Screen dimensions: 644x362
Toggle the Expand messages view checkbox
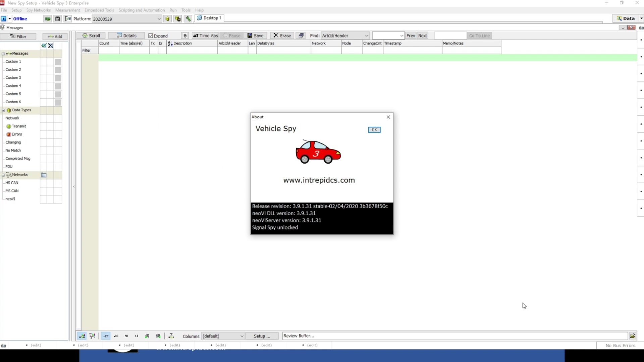(x=149, y=35)
